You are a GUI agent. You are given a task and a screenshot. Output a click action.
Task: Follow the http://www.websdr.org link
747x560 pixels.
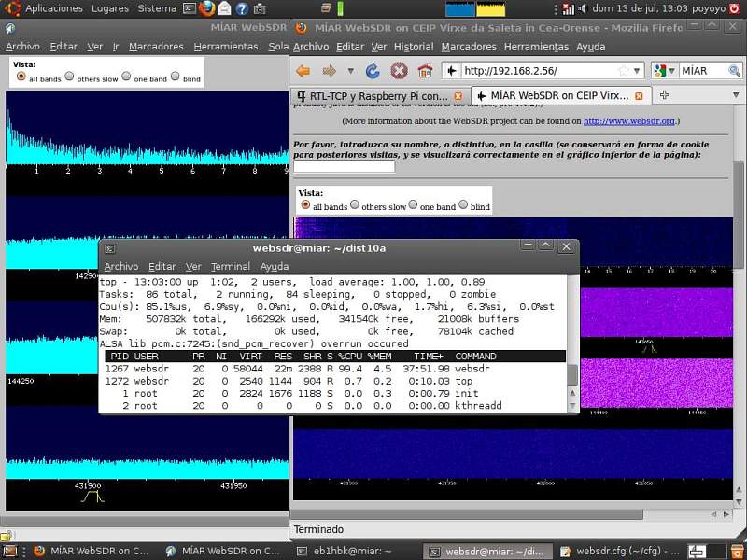tap(629, 121)
